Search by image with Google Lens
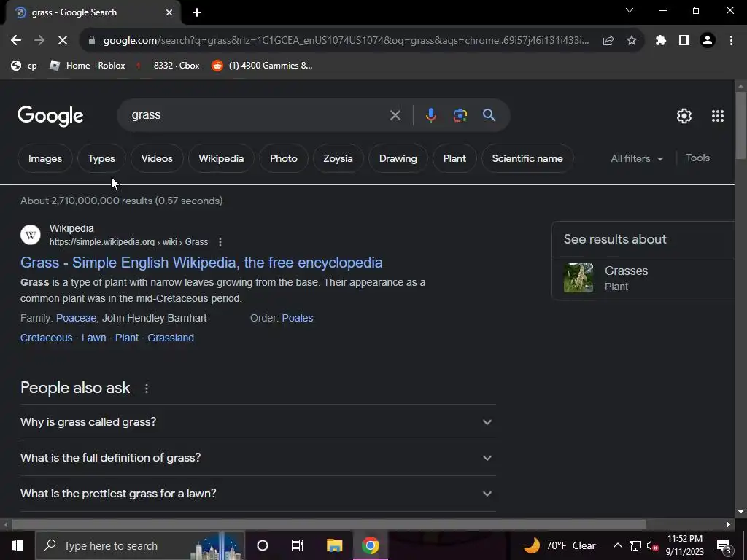The width and height of the screenshot is (747, 560). [460, 115]
